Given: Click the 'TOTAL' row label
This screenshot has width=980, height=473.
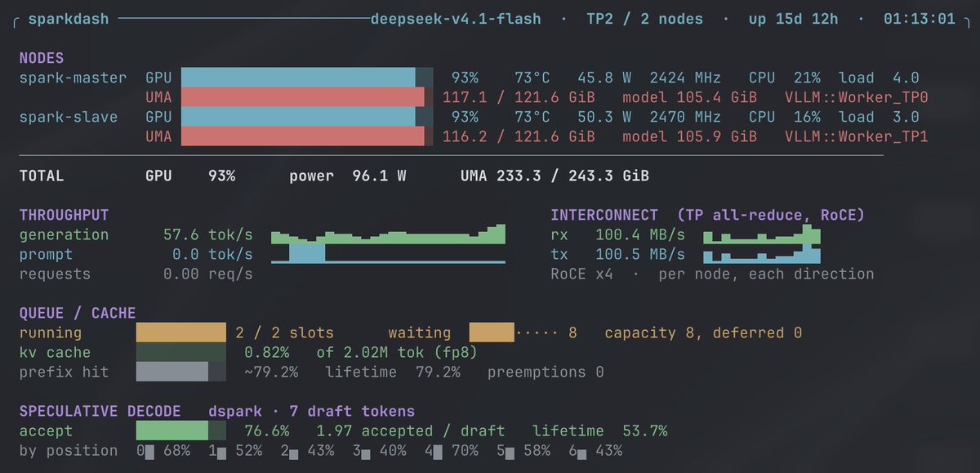Looking at the screenshot, I should [x=42, y=176].
